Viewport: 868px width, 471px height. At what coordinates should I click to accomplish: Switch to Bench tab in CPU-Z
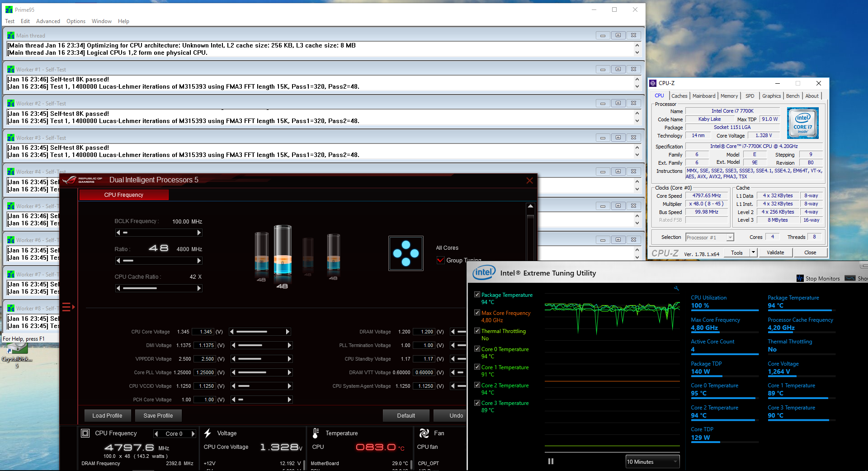pyautogui.click(x=793, y=96)
